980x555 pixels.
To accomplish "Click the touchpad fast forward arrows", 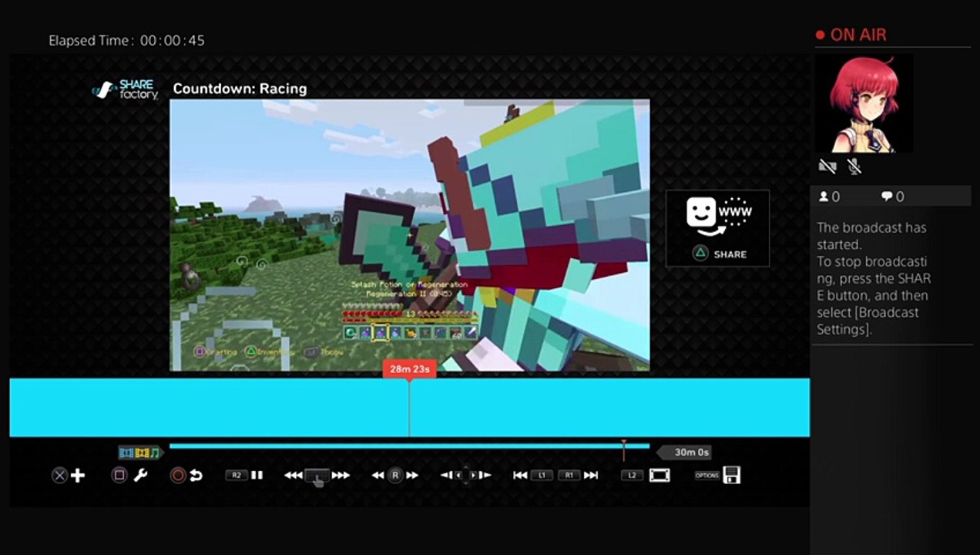I will (x=341, y=476).
